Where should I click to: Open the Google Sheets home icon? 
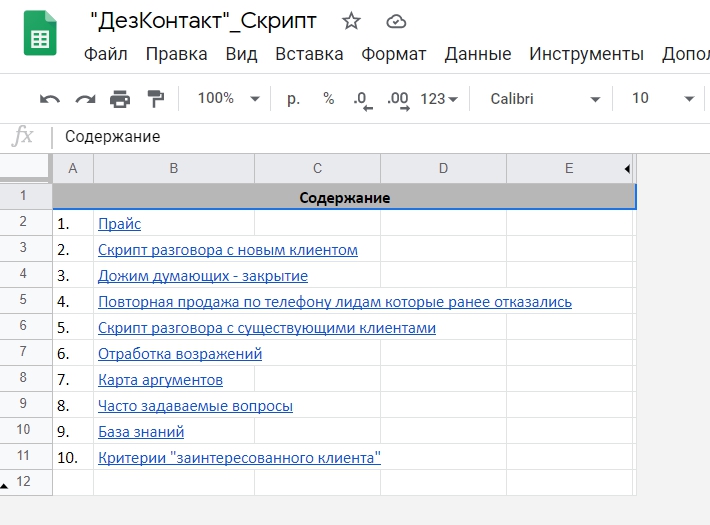[40, 33]
